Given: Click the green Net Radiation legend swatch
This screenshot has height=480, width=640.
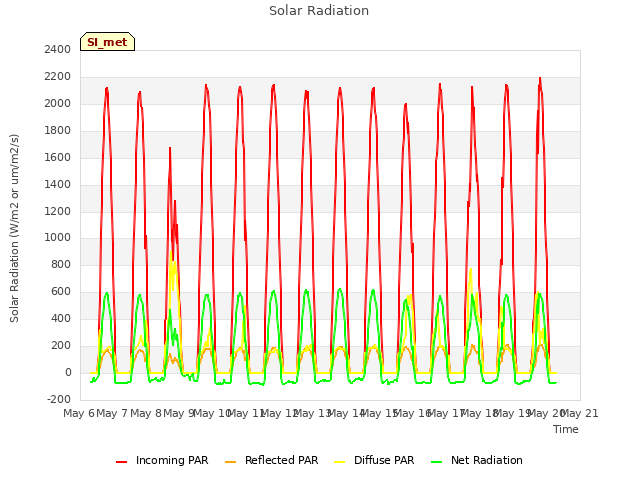Looking at the screenshot, I should pyautogui.click(x=437, y=462).
